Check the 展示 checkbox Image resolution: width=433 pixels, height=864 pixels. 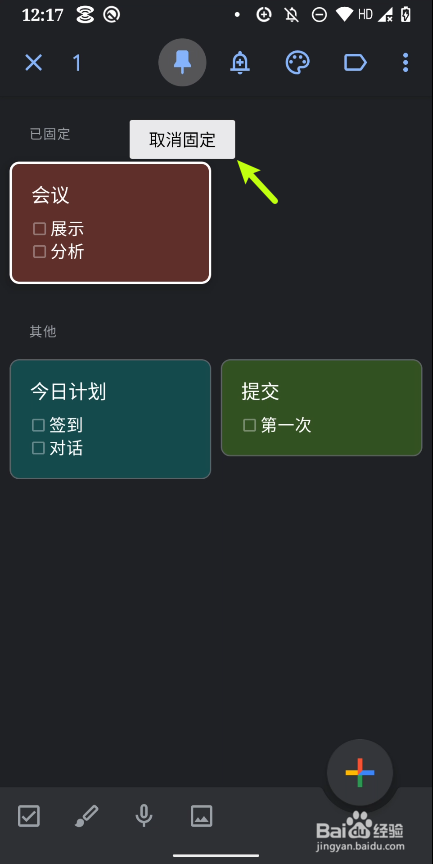pos(39,228)
